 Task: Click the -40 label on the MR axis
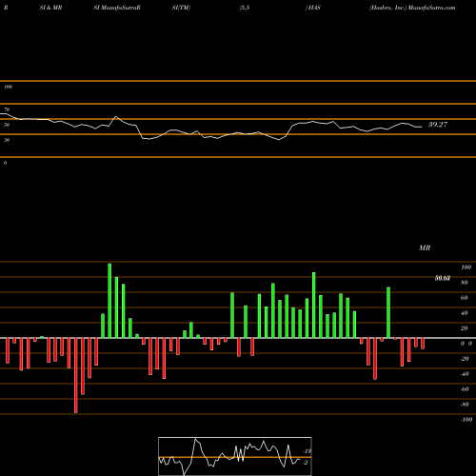[x=465, y=374]
